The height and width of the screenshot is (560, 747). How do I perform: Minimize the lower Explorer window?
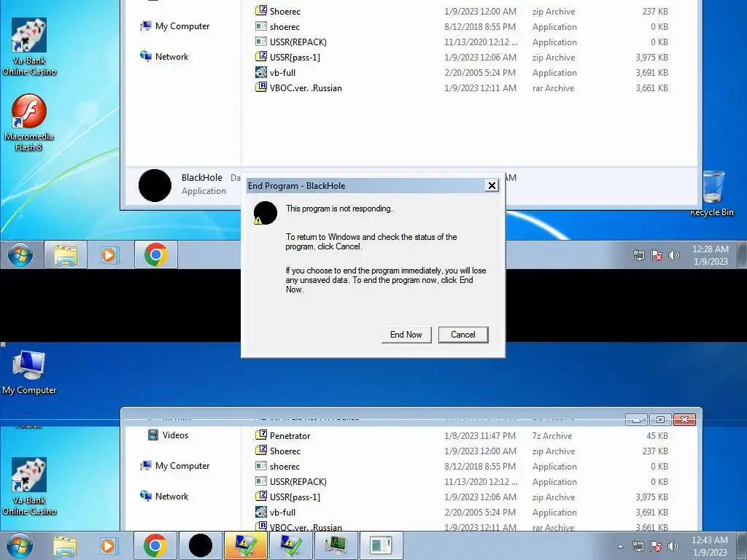[636, 419]
